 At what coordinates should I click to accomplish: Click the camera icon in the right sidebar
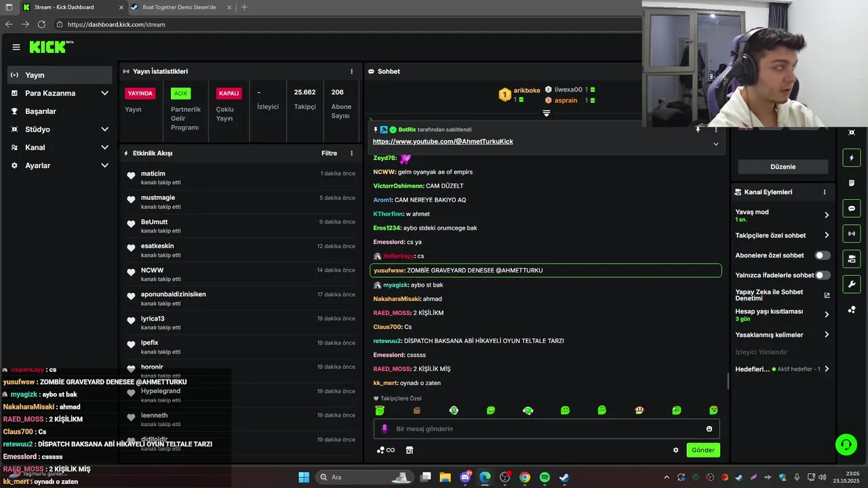(x=852, y=259)
